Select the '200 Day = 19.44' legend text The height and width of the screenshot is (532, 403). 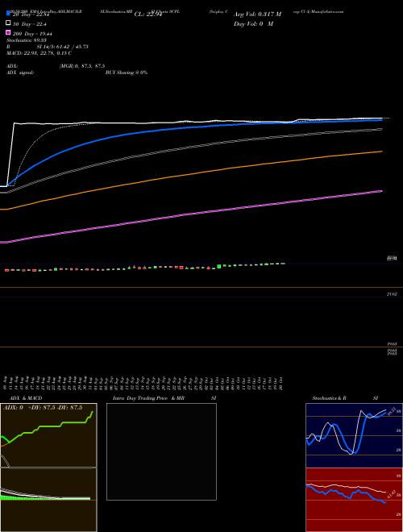click(x=32, y=34)
